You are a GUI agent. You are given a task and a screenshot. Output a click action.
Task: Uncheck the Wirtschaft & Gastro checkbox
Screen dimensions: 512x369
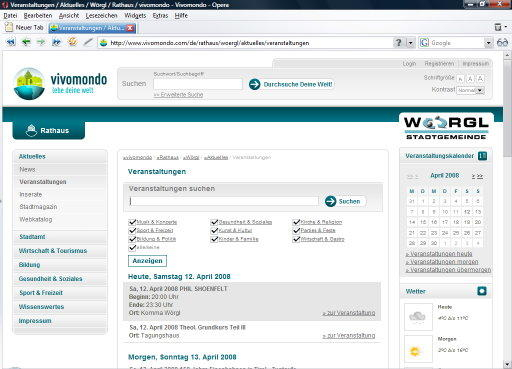point(296,239)
